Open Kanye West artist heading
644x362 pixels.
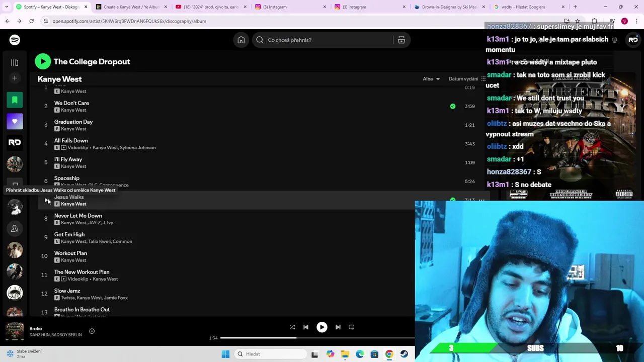(x=59, y=79)
